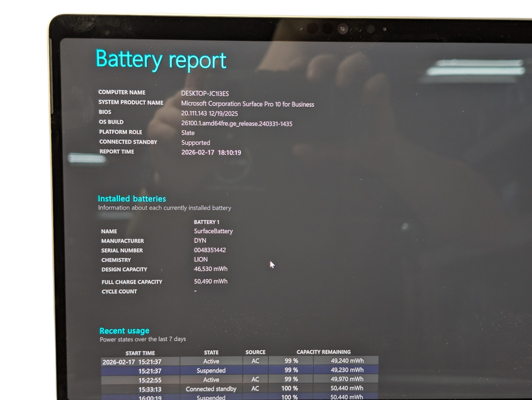Screen dimensions: 532x400
Task: Select the START TIME column header
Action: point(140,353)
